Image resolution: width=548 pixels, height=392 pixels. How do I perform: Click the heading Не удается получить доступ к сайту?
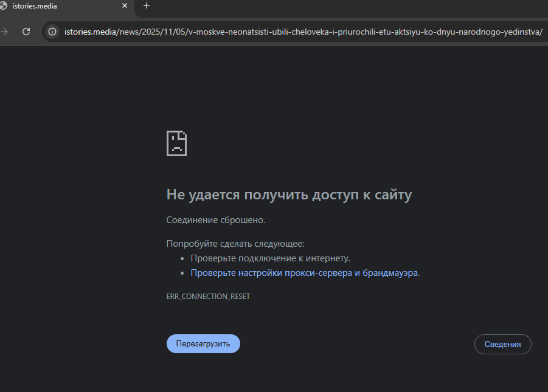coord(289,194)
